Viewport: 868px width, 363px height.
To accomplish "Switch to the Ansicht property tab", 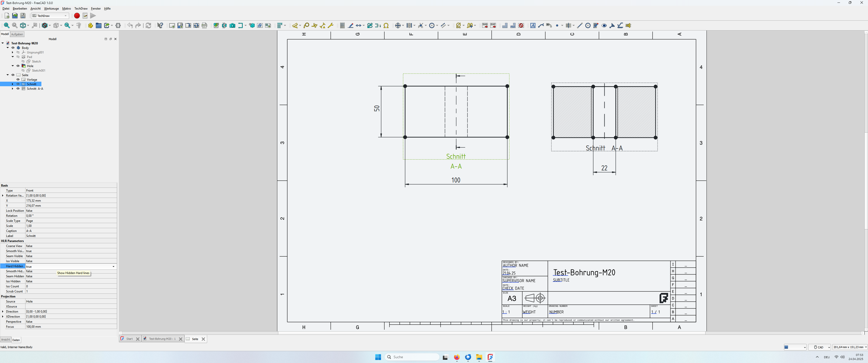I will (5, 339).
